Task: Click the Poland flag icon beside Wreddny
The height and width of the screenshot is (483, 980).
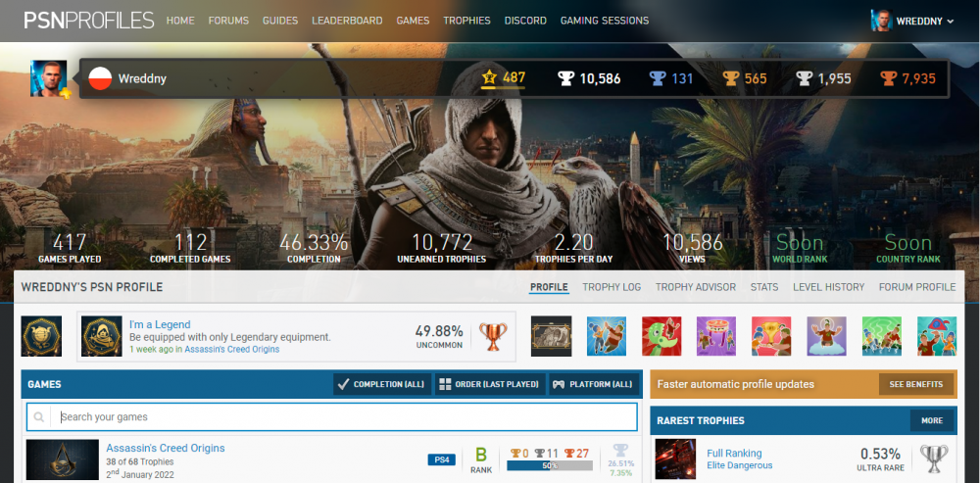Action: (x=100, y=78)
